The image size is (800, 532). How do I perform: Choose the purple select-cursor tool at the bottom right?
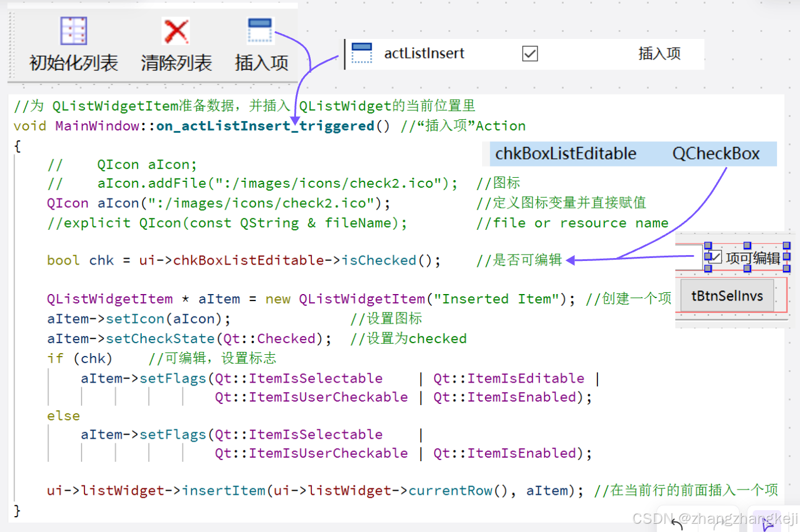(768, 523)
